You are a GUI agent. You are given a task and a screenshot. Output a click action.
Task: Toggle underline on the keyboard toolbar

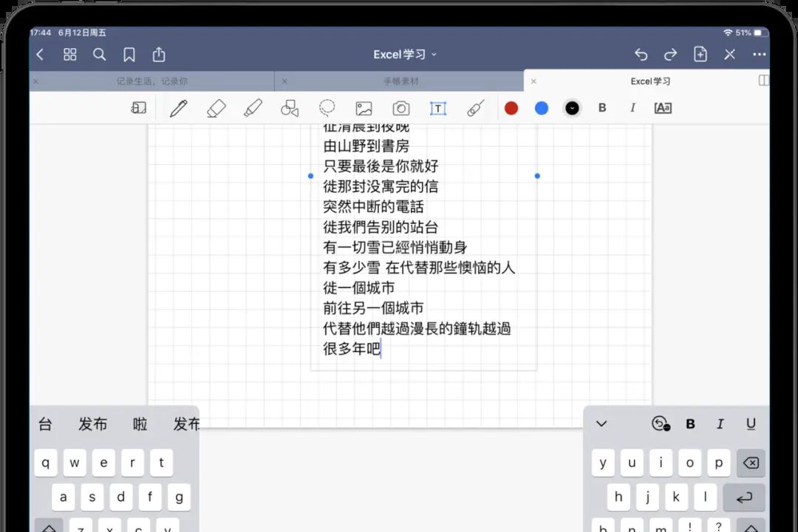pos(751,423)
